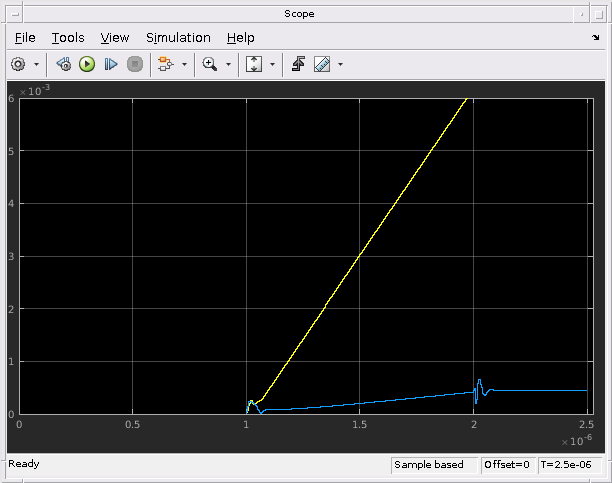The width and height of the screenshot is (612, 483).
Task: Click the y-axis tick label 3
Action: pyautogui.click(x=11, y=257)
